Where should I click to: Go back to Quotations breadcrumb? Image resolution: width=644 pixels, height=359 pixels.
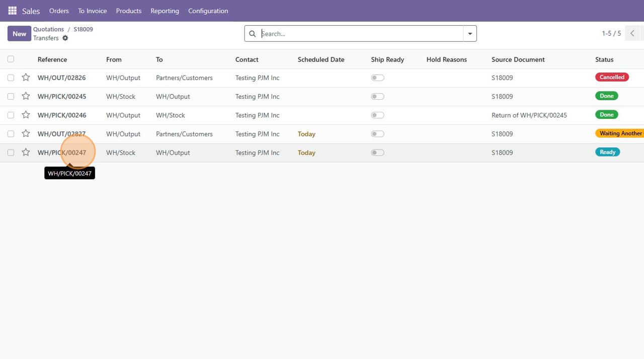(x=48, y=29)
